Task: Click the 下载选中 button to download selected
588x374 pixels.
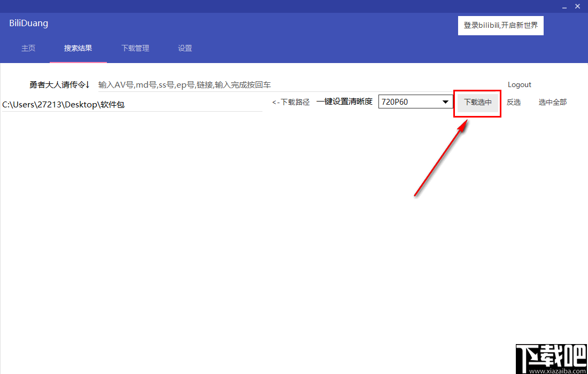Action: pos(477,102)
